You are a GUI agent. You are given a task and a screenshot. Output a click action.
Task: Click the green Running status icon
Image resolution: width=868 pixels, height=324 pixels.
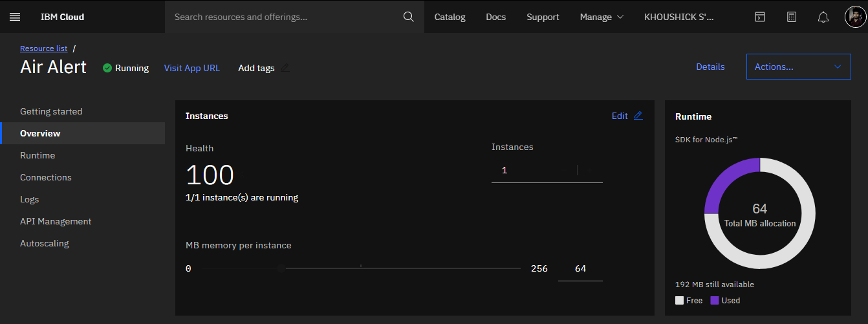click(107, 68)
